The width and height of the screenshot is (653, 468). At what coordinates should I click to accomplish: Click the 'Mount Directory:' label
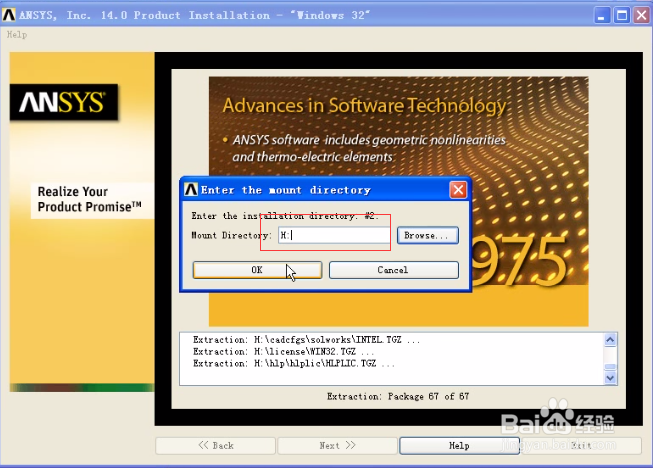tap(231, 235)
